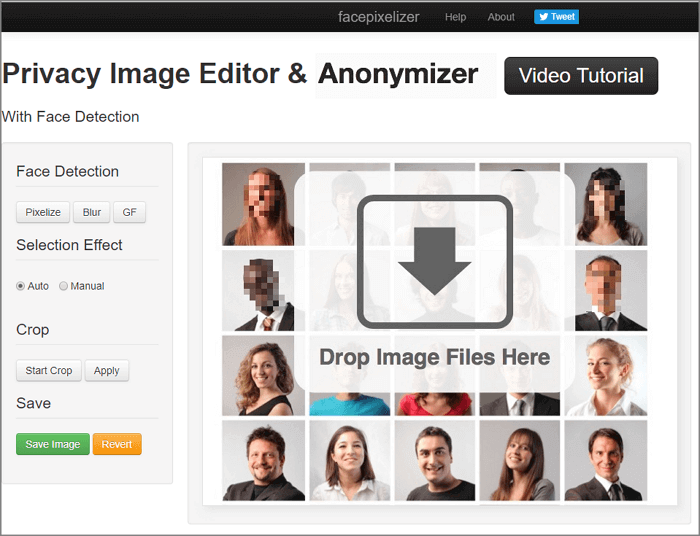Click the bottom-right man in suit portrait
This screenshot has width=700, height=536.
[605, 460]
